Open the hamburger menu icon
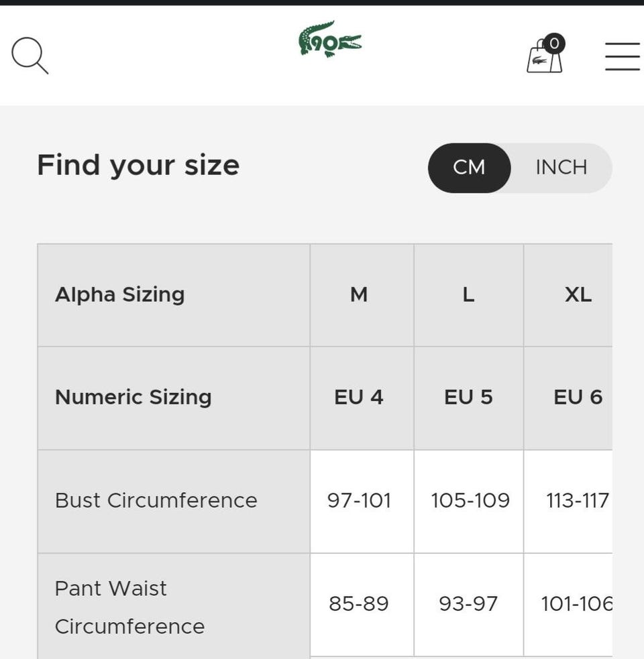Viewport: 644px width, 659px height. tap(623, 56)
